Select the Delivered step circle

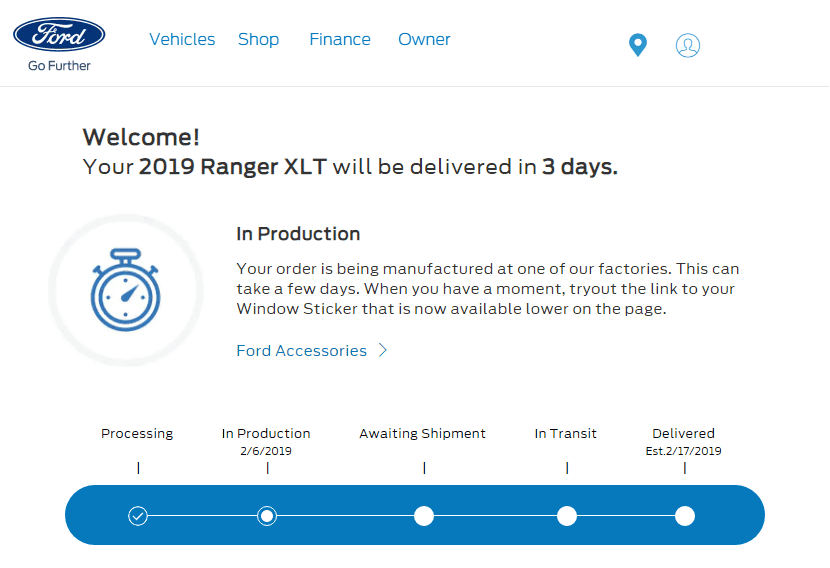(685, 516)
